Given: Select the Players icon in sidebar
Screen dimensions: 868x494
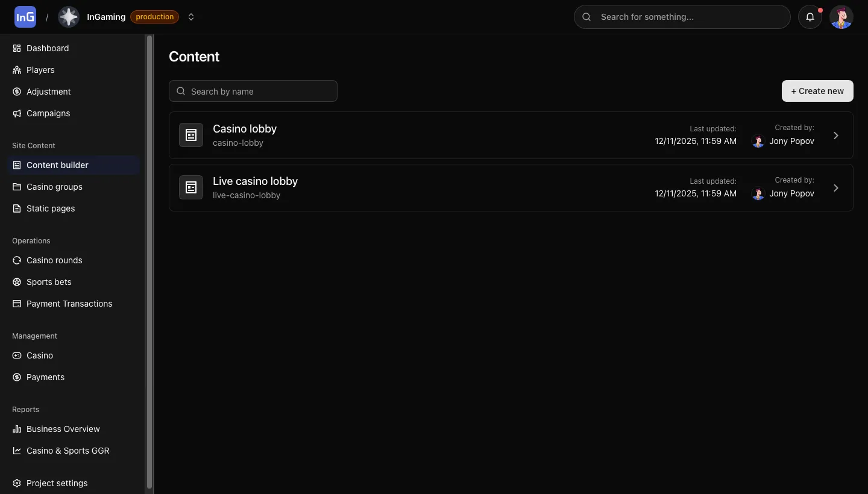Looking at the screenshot, I should pyautogui.click(x=16, y=70).
